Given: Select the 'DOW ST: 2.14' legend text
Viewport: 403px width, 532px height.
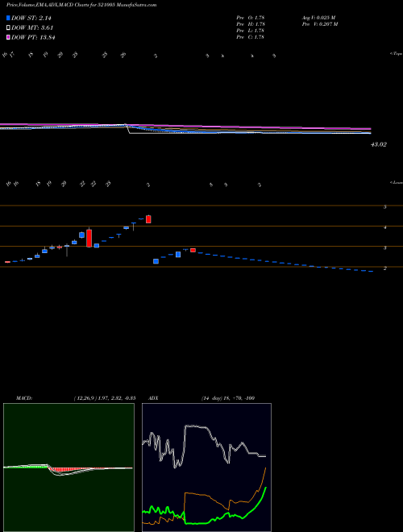Looking at the screenshot, I should [x=31, y=19].
